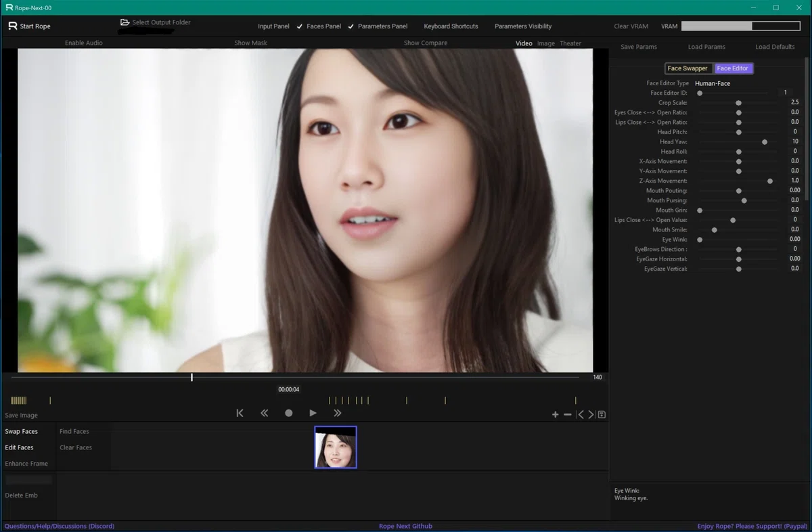The image size is (812, 532).
Task: Toggle the Input Panel option
Action: [273, 26]
